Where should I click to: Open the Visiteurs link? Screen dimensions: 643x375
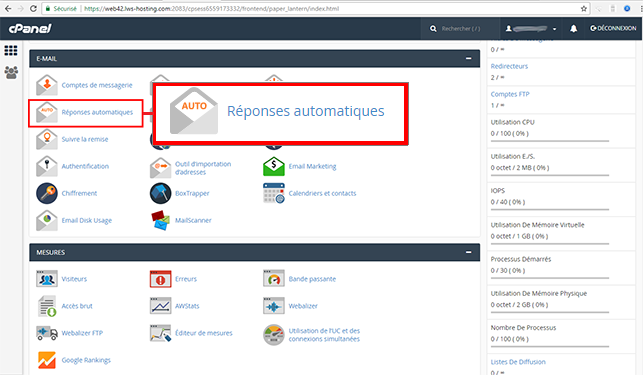pos(74,279)
